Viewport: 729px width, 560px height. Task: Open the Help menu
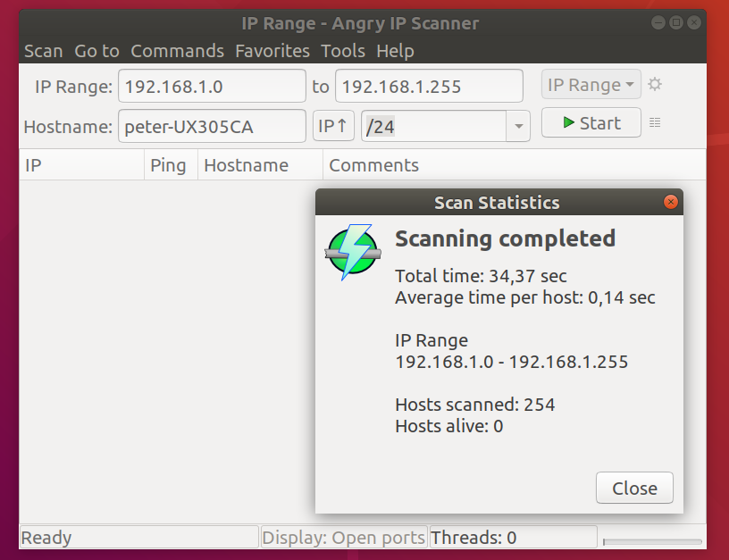395,51
